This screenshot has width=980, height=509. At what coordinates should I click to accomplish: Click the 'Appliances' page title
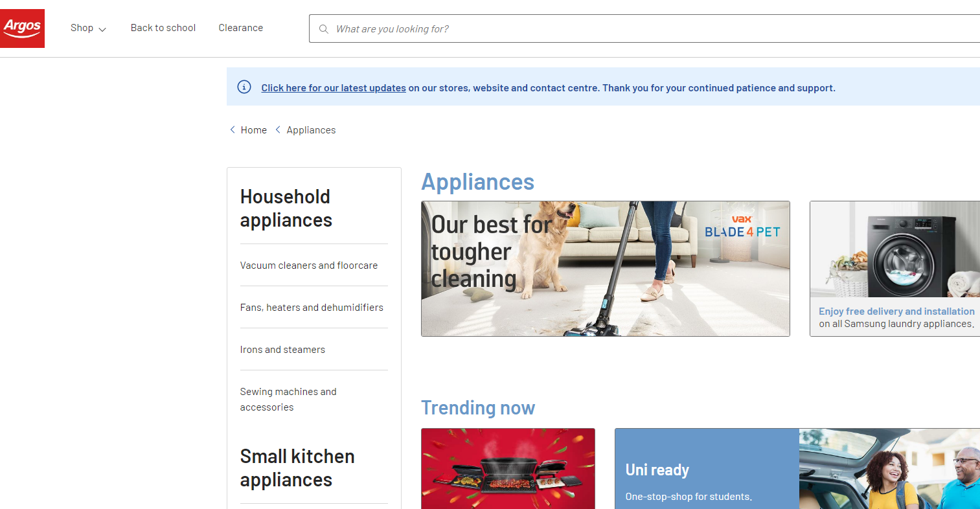[x=478, y=182]
